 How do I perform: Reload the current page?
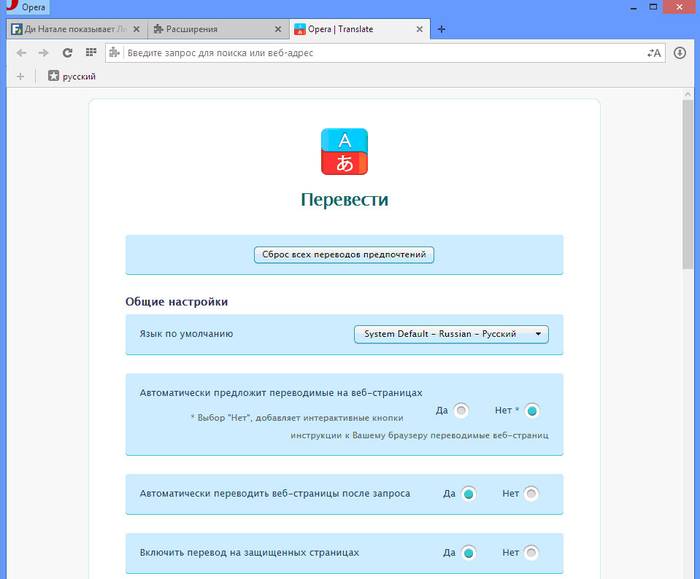click(x=67, y=52)
